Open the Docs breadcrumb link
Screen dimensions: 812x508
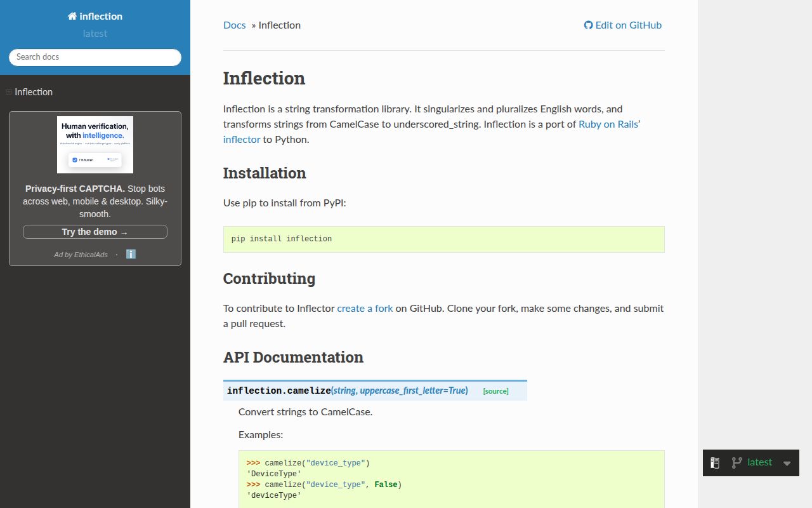[234, 25]
